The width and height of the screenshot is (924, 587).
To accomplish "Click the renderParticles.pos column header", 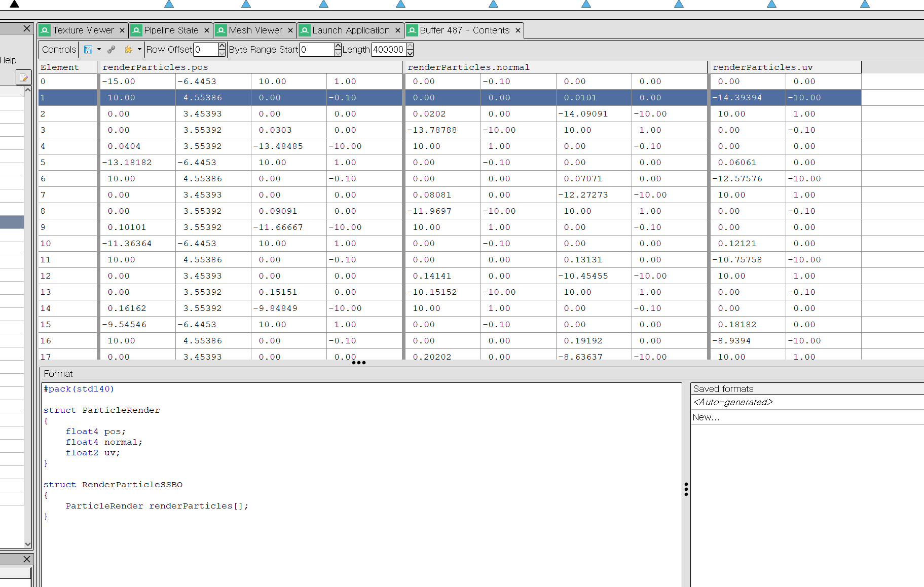I will coord(251,67).
